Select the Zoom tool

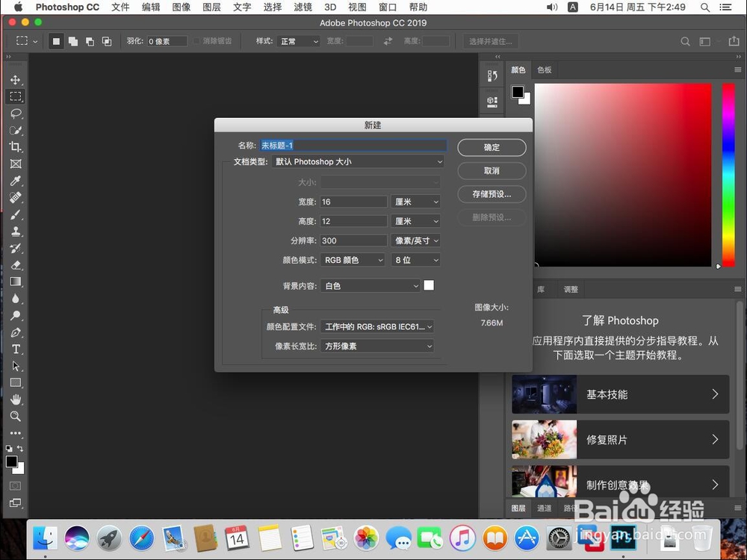click(x=16, y=417)
